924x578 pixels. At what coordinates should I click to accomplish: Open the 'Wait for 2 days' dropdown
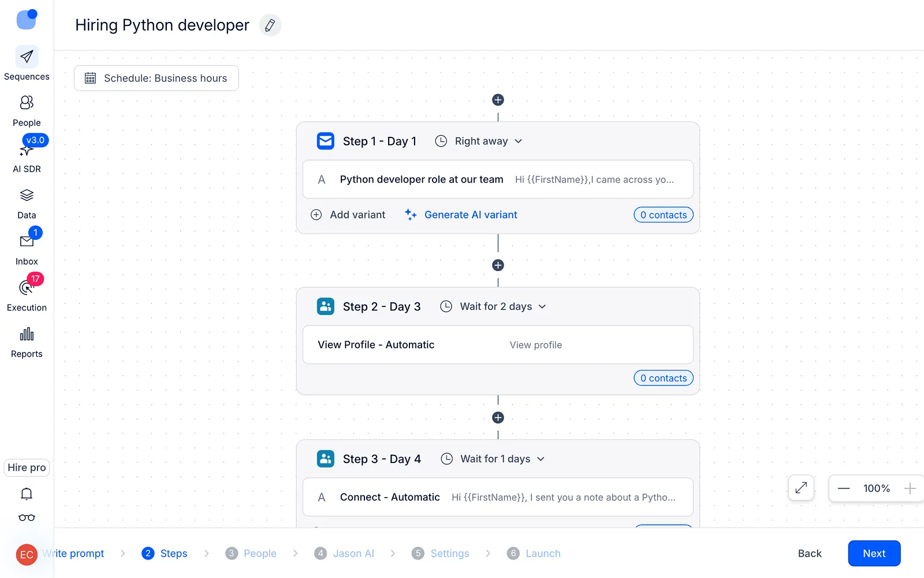coord(493,306)
